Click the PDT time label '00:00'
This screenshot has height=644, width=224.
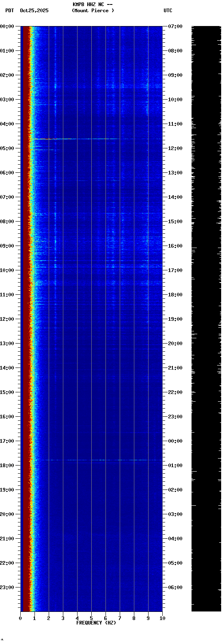(7, 26)
